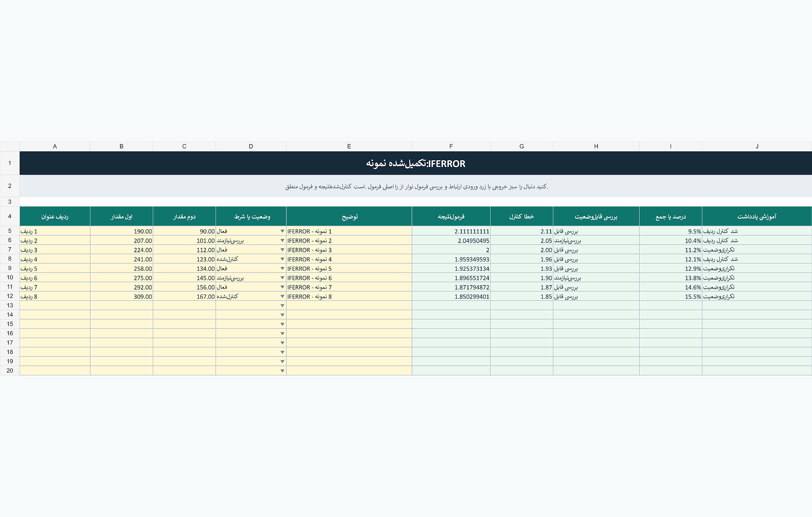The image size is (812, 517).
Task: Open the status dropdown arrow in row 11
Action: pos(282,287)
